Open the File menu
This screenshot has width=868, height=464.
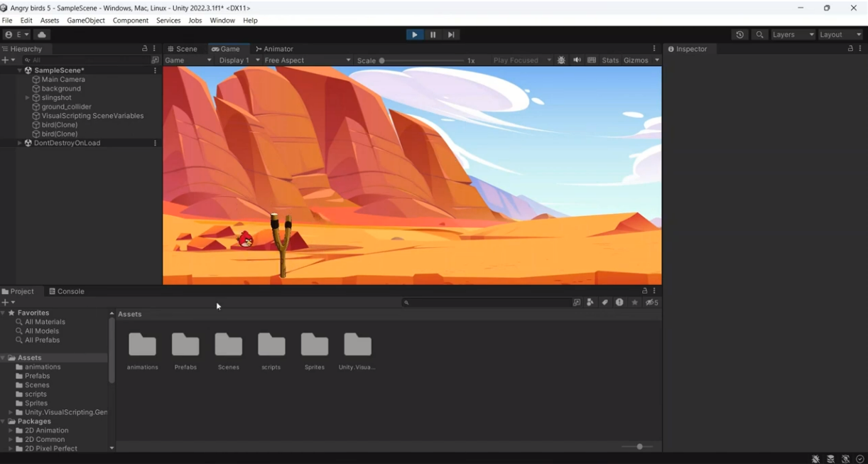7,21
